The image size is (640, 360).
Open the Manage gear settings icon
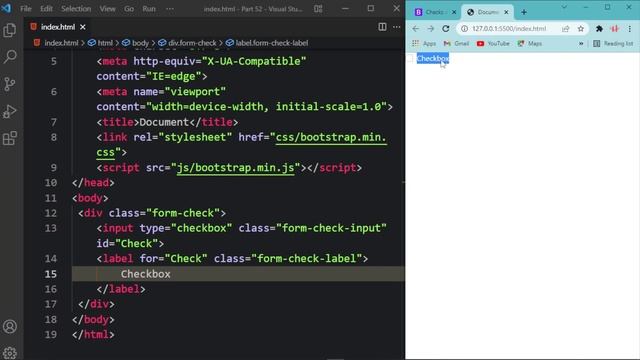point(10,353)
